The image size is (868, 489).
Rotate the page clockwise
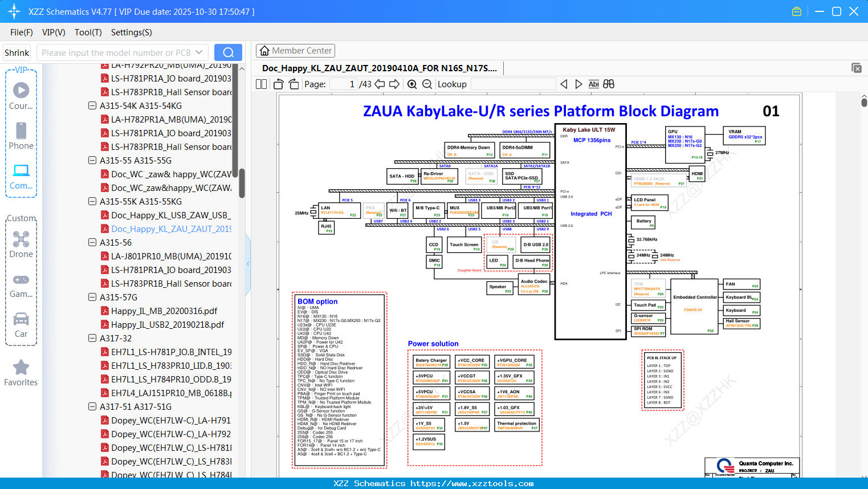point(294,84)
